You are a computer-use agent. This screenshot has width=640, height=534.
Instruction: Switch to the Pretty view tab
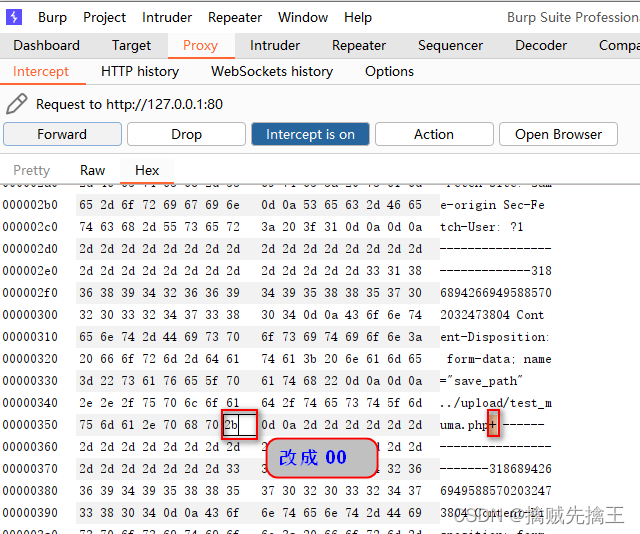[x=31, y=170]
